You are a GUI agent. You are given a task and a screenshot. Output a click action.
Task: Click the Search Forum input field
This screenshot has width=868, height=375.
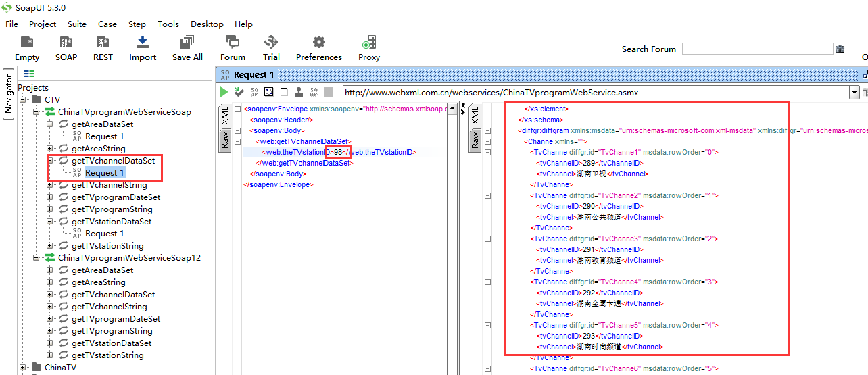(x=757, y=49)
